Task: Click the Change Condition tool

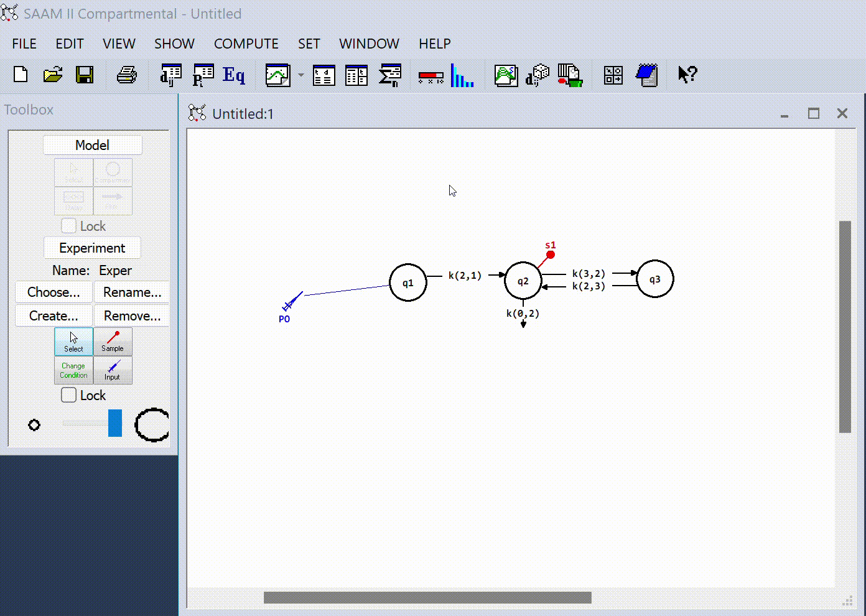Action: click(73, 370)
